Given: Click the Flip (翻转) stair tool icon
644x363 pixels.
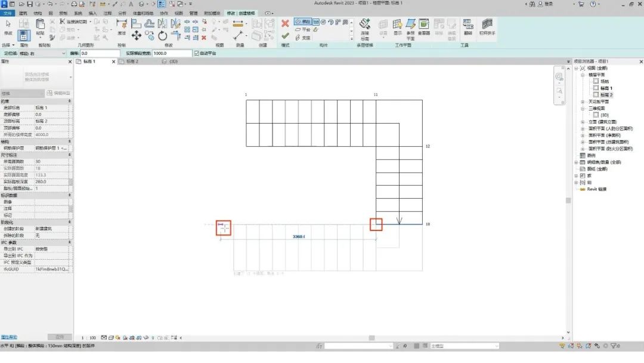Looking at the screenshot, I should coord(467,26).
